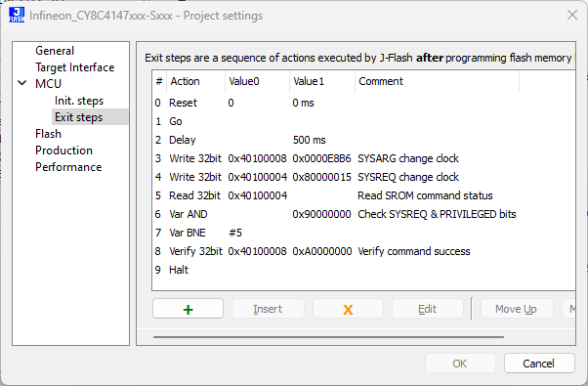Click value 0x0000E8B6 in step 3
Screen dimensions: 588x386
321,158
